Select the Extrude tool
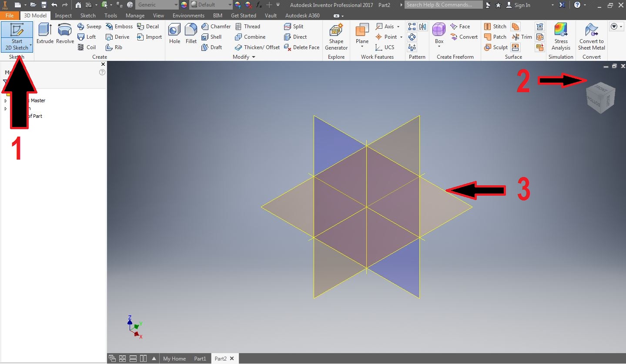This screenshot has width=626, height=364. pos(45,34)
